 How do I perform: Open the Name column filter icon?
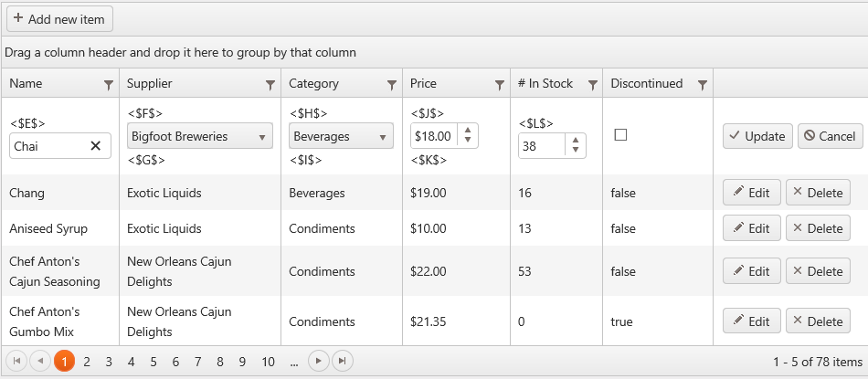109,85
